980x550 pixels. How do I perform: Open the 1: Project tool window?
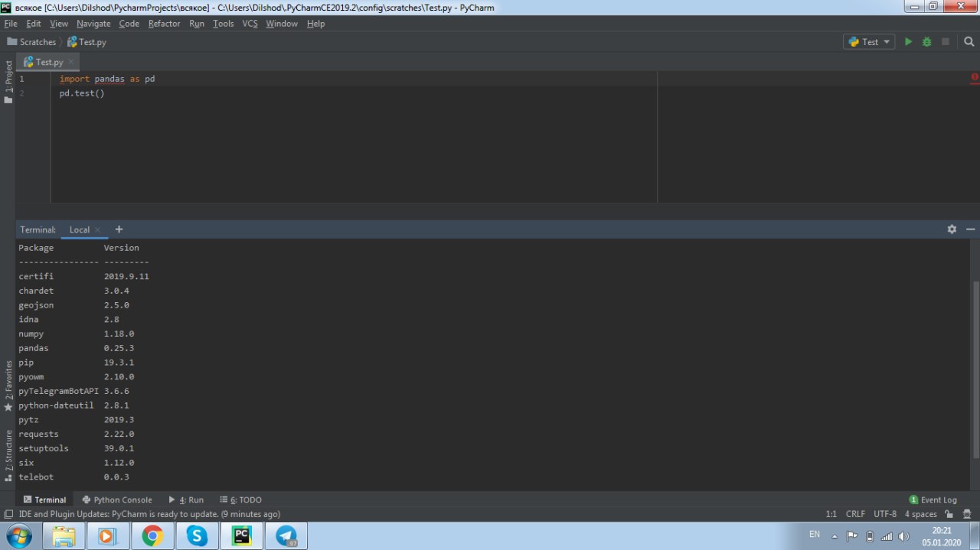(8, 82)
